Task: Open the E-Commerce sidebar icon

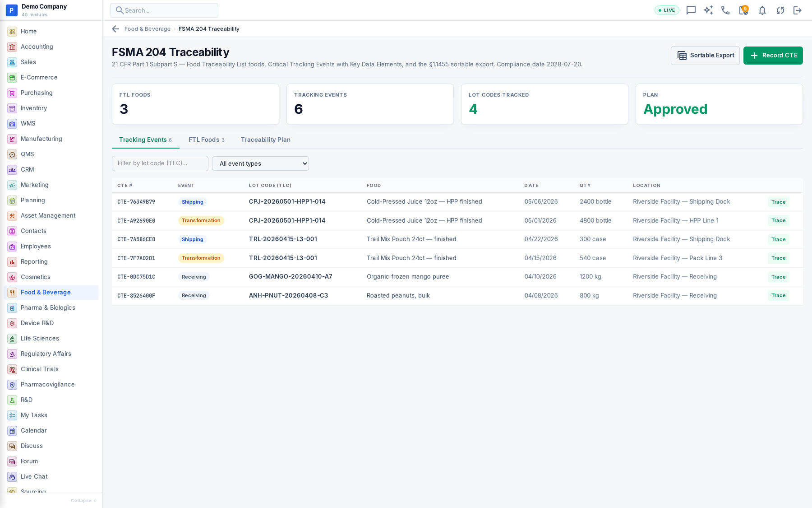Action: tap(12, 78)
